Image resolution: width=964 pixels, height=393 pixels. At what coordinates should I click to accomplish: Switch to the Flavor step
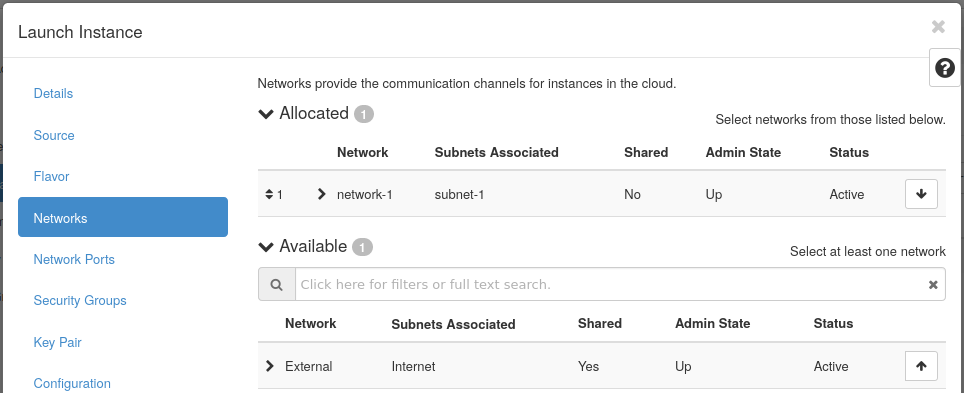tap(51, 177)
